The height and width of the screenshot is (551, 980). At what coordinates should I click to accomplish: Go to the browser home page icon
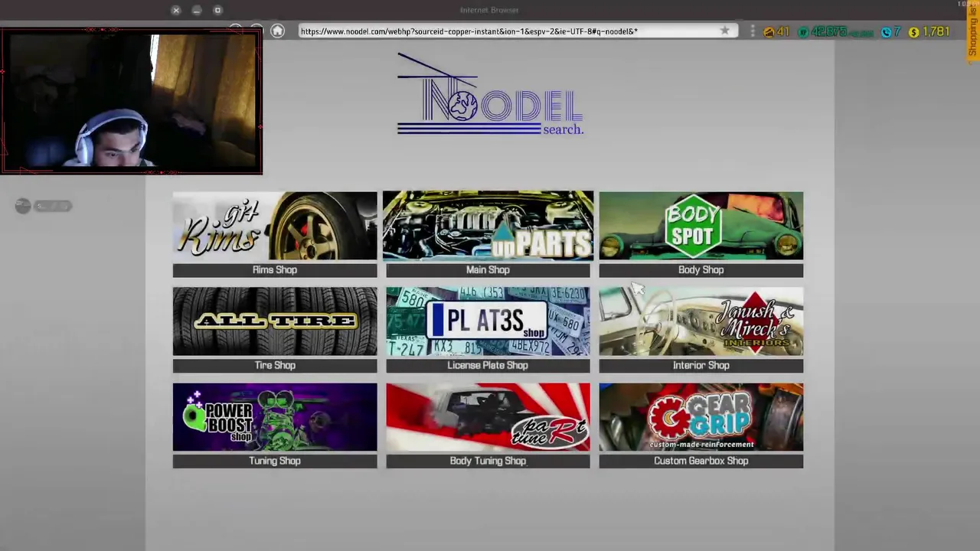coord(277,31)
